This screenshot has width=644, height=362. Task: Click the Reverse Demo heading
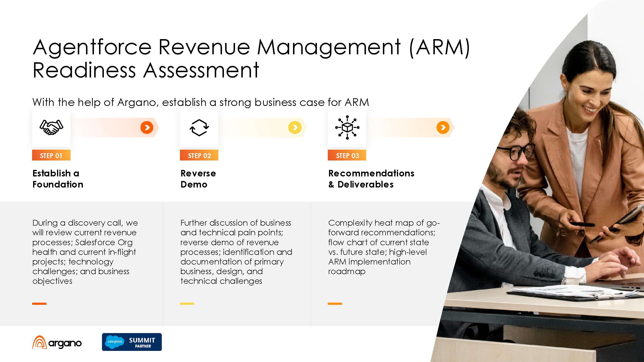tap(198, 179)
